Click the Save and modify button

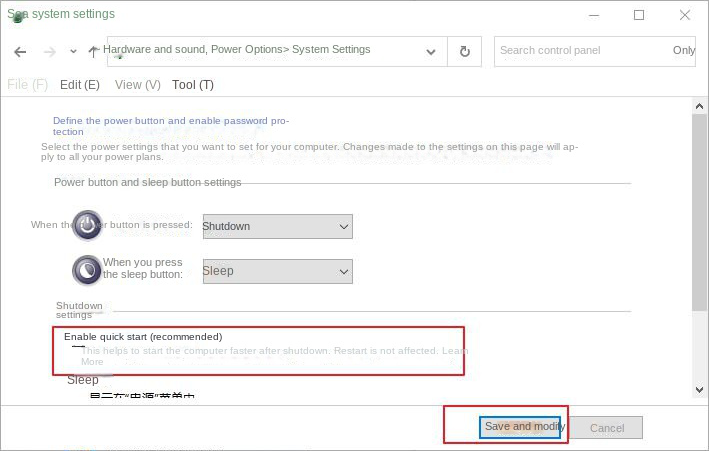pyautogui.click(x=519, y=427)
